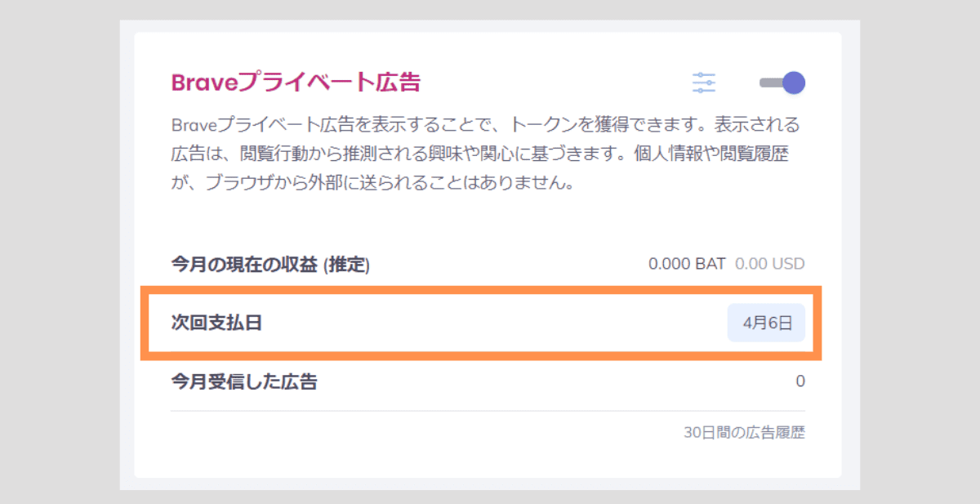Click the Braveプライベート広告 heading

click(x=296, y=83)
